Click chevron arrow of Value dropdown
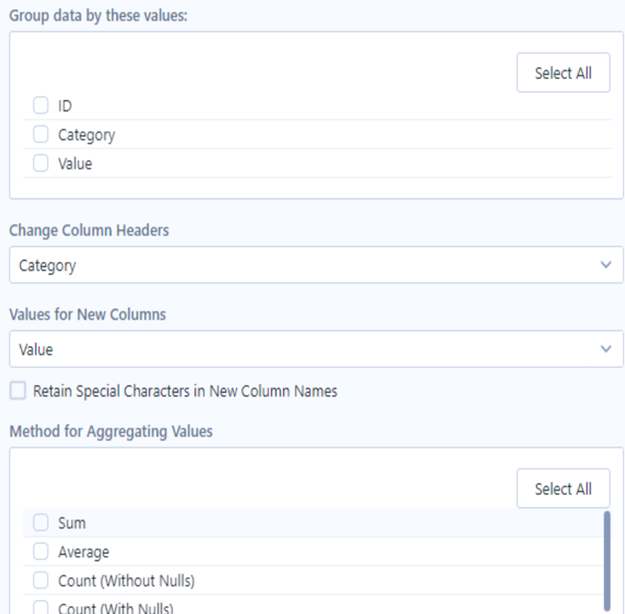Image resolution: width=625 pixels, height=614 pixels. coord(606,349)
